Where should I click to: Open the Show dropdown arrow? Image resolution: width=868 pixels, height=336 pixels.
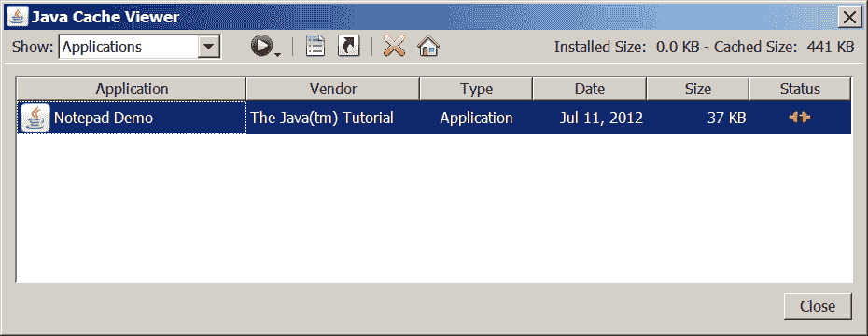point(209,47)
